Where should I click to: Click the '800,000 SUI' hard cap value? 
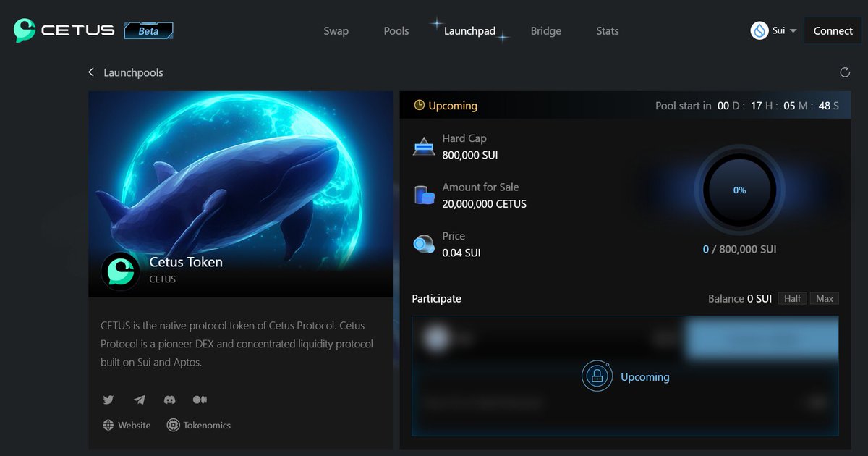[x=470, y=155]
